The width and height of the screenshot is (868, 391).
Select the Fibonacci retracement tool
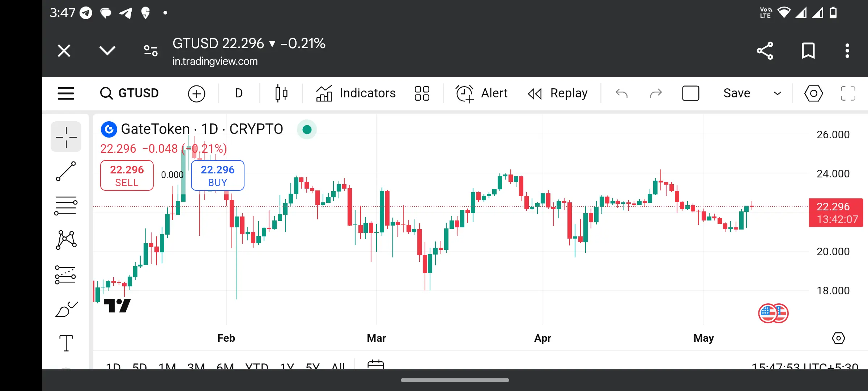click(66, 206)
